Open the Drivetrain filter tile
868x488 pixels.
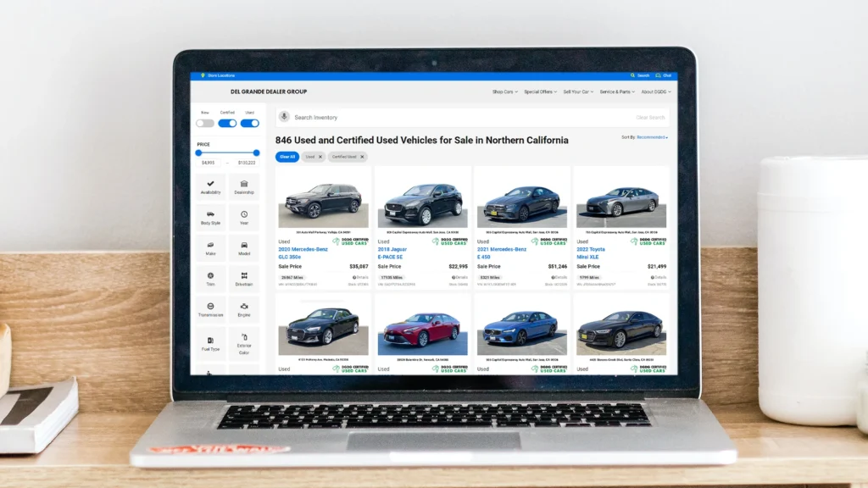pyautogui.click(x=244, y=279)
